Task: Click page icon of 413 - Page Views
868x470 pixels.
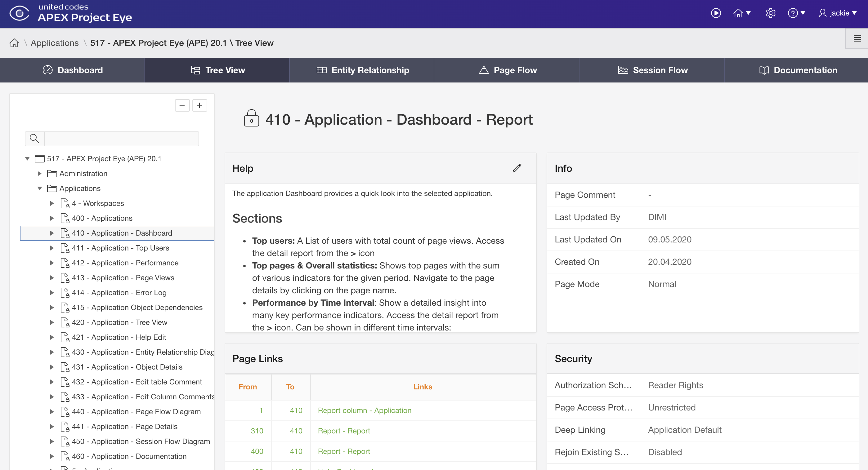Action: click(65, 278)
